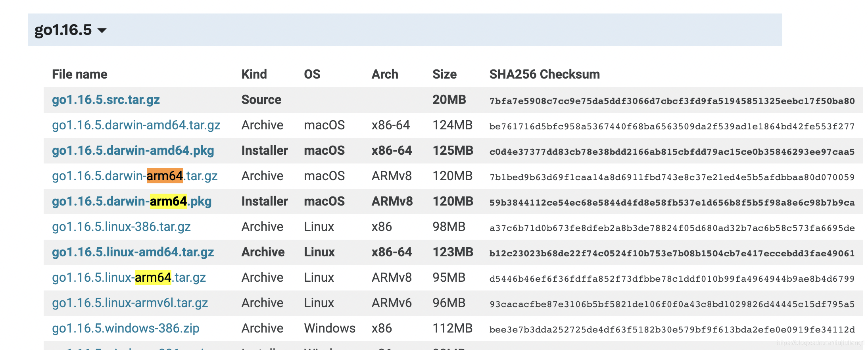Download go1.16.5.darwin-arm64.tar.gz archive
The width and height of the screenshot is (868, 350).
pyautogui.click(x=135, y=176)
